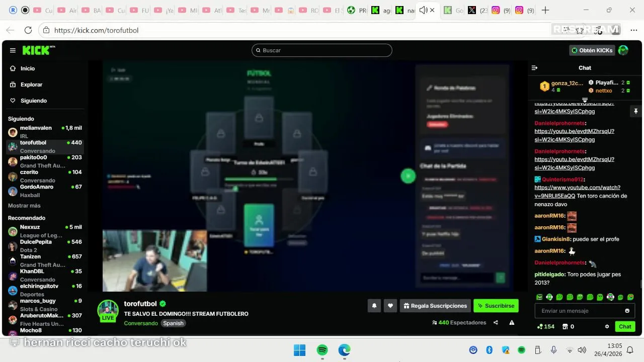Toggle follow heart for torofutbol

pyautogui.click(x=390, y=306)
